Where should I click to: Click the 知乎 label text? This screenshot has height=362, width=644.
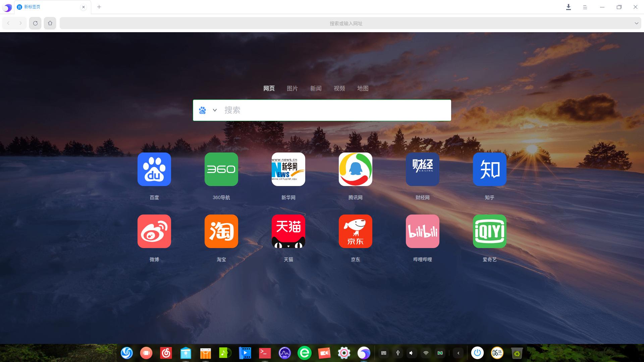coord(490,197)
